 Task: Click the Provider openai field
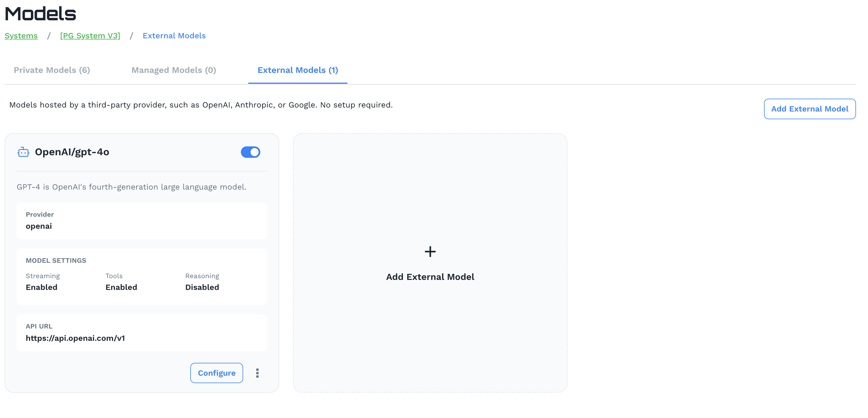pos(39,226)
